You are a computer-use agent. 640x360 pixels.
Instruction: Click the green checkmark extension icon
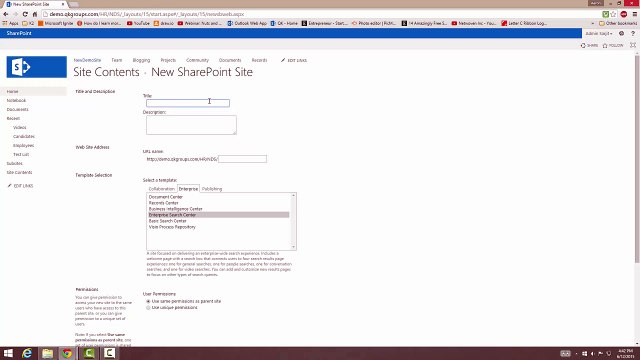click(x=606, y=14)
